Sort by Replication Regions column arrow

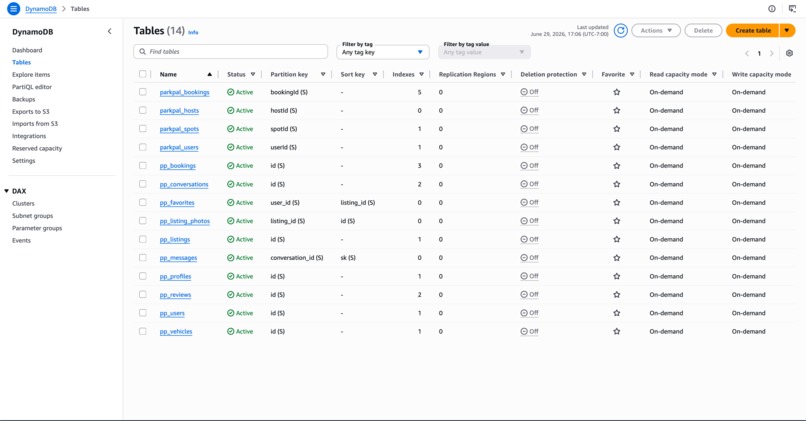coord(503,75)
